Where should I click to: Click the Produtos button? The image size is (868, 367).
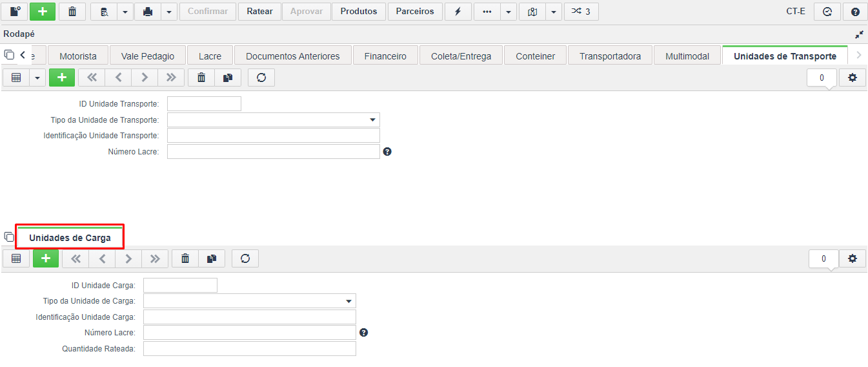[359, 12]
